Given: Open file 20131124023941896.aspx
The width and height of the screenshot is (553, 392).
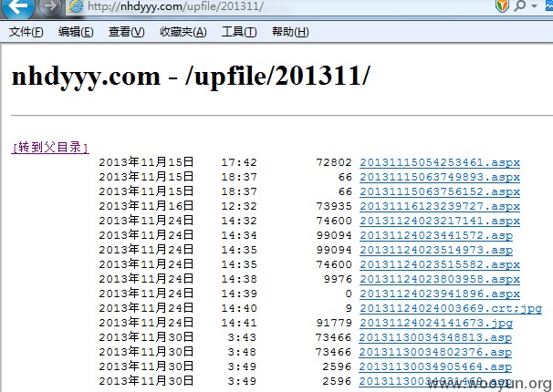Looking at the screenshot, I should [x=440, y=294].
